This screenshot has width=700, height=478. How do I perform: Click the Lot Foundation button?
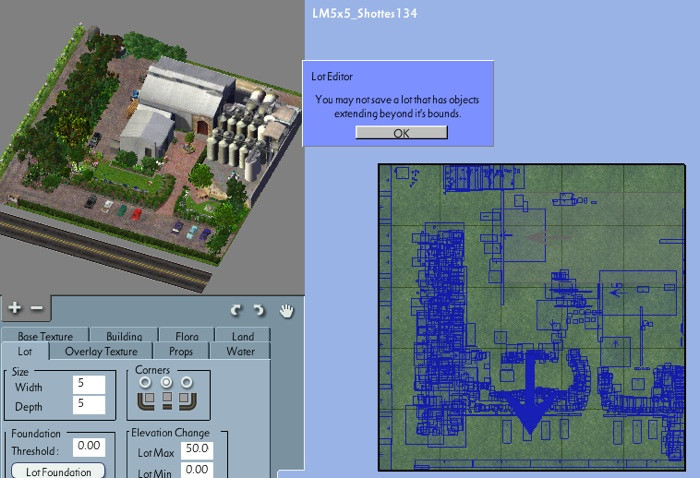click(58, 471)
